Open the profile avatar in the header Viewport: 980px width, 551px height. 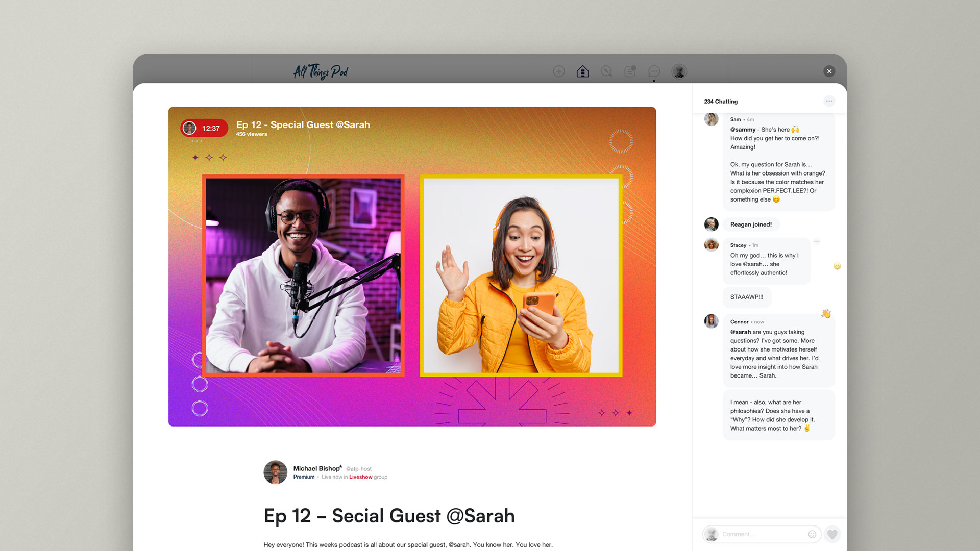[679, 71]
